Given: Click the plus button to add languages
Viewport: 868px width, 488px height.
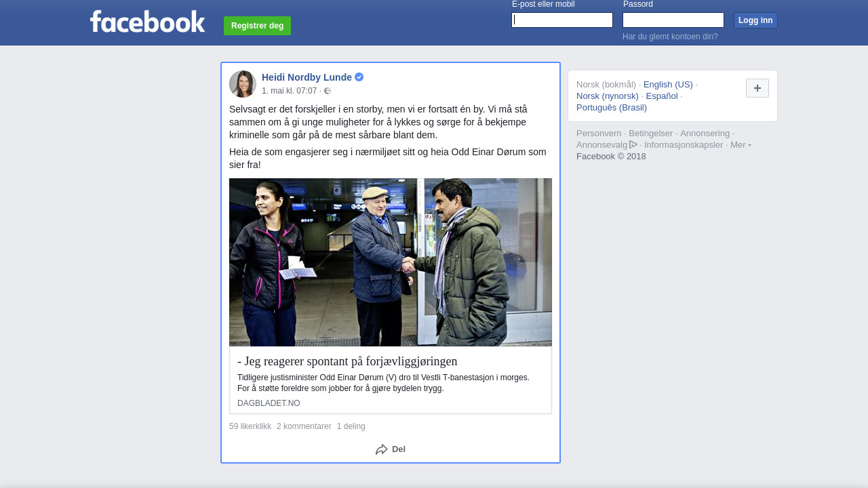Looking at the screenshot, I should click(x=757, y=88).
